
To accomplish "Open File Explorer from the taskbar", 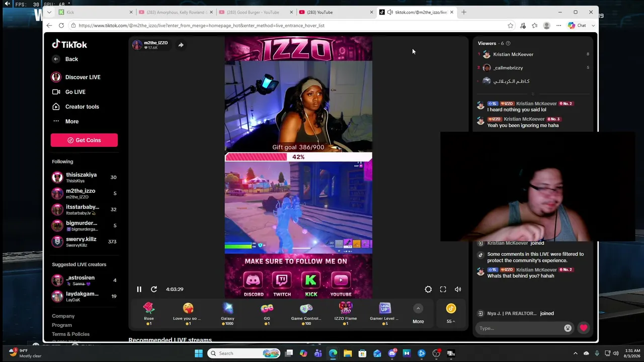I will (348, 353).
